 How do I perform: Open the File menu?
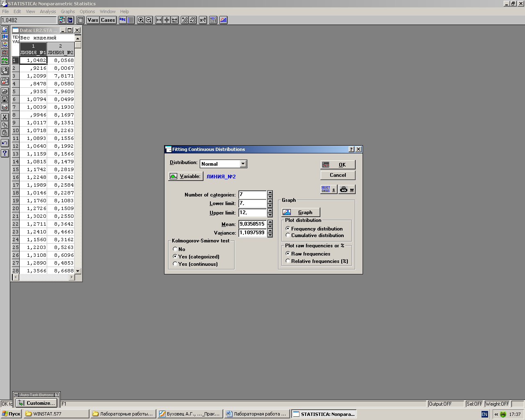5,11
